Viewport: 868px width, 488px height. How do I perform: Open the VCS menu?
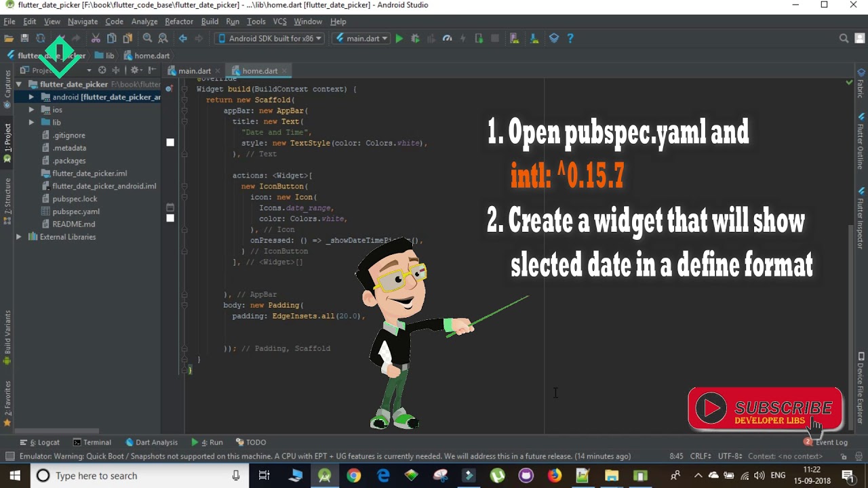coord(280,22)
